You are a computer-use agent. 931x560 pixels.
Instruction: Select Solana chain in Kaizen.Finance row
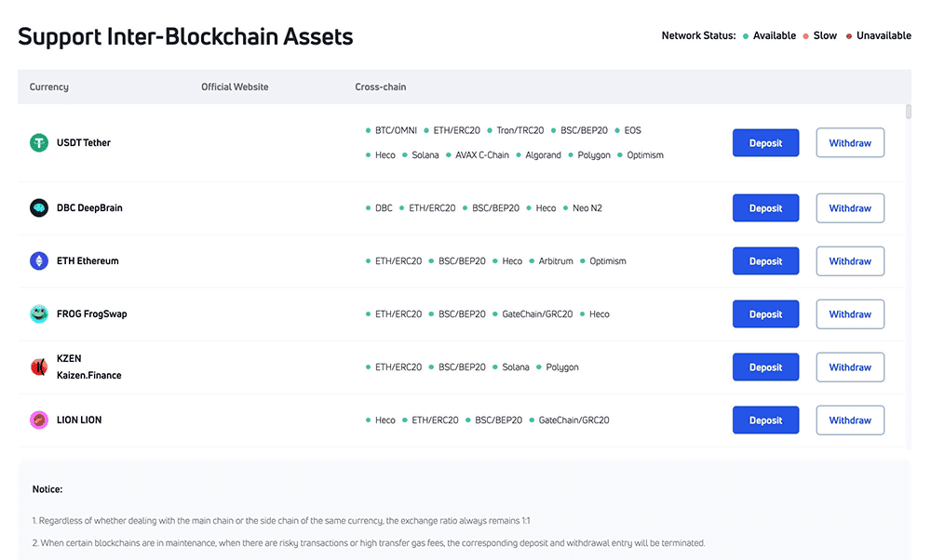tap(510, 367)
